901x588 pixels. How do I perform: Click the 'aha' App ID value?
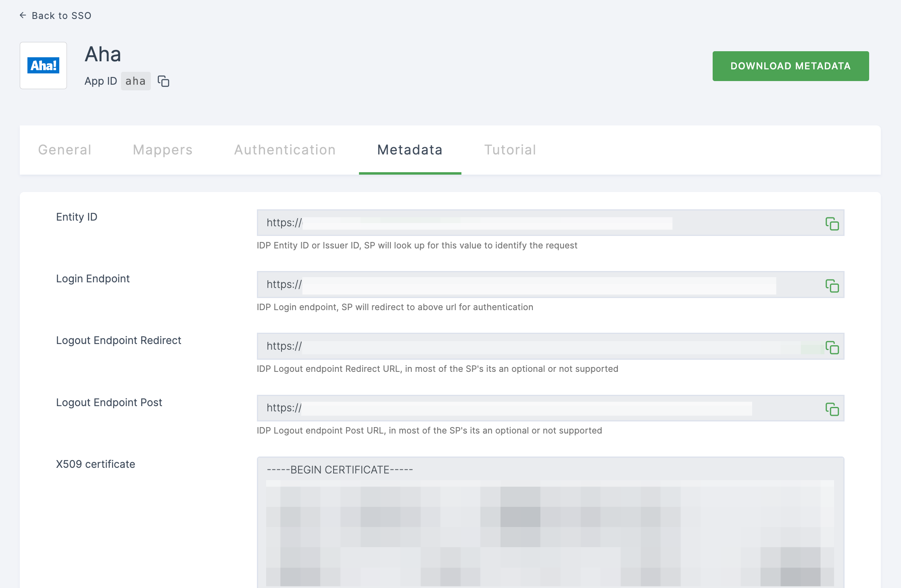click(136, 81)
